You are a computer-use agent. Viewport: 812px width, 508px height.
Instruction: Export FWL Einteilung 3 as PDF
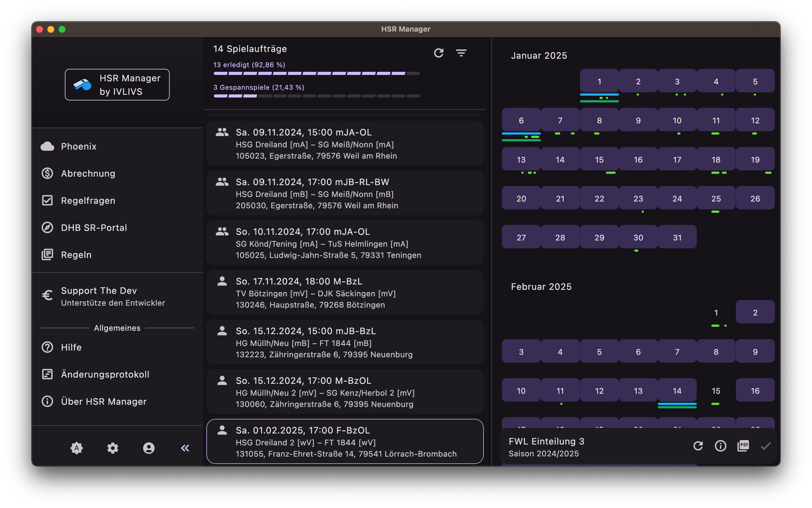tap(743, 446)
